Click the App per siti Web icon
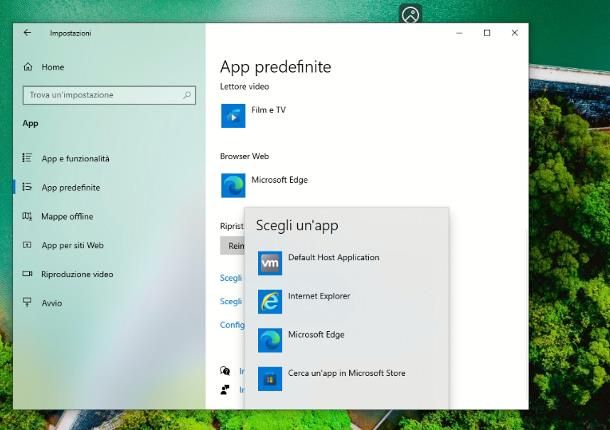The height and width of the screenshot is (430, 610). [x=27, y=245]
